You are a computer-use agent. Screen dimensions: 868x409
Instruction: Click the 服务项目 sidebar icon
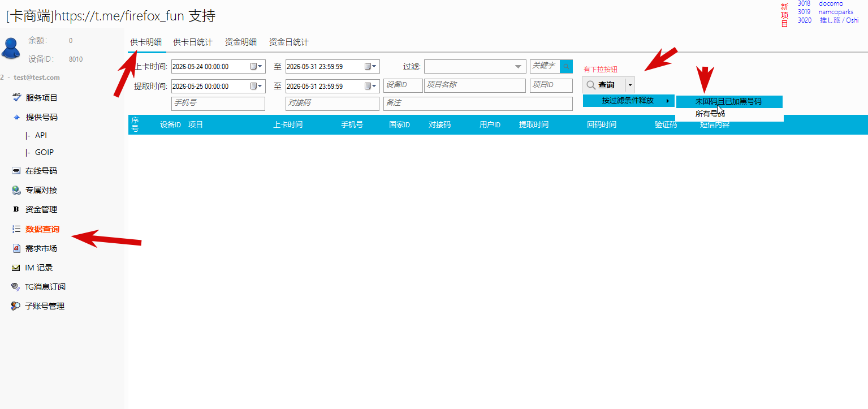click(x=16, y=97)
